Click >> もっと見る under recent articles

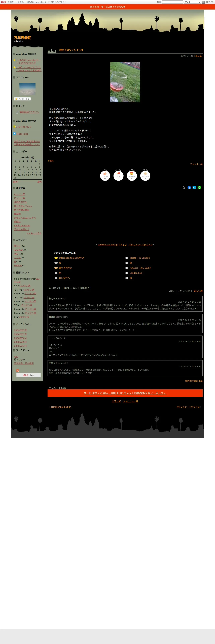(x=34, y=233)
